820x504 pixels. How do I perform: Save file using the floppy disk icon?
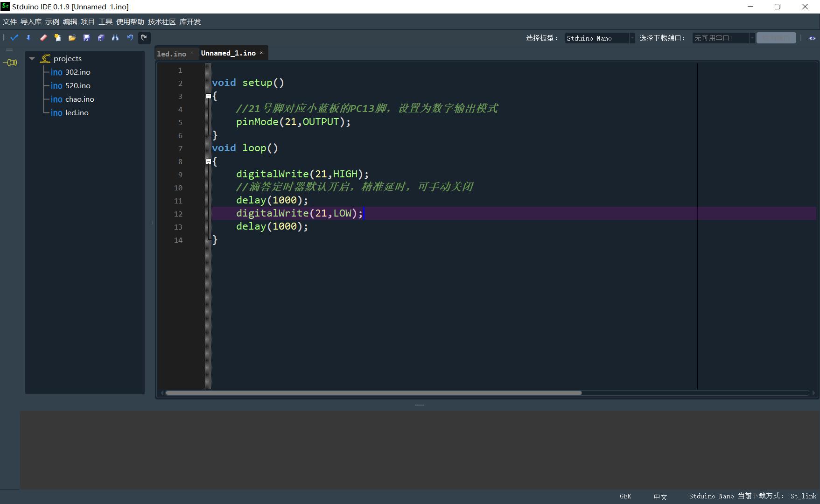point(86,38)
